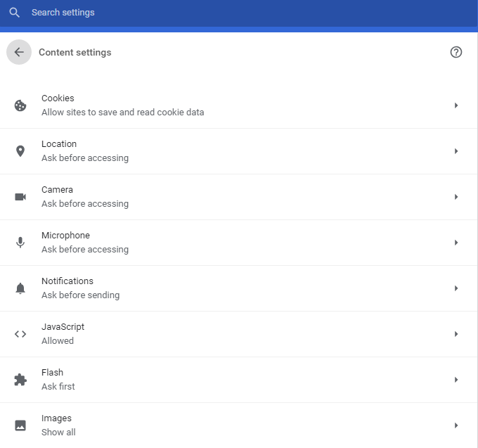This screenshot has height=448, width=478.
Task: Click the notifications bell icon
Action: [20, 288]
